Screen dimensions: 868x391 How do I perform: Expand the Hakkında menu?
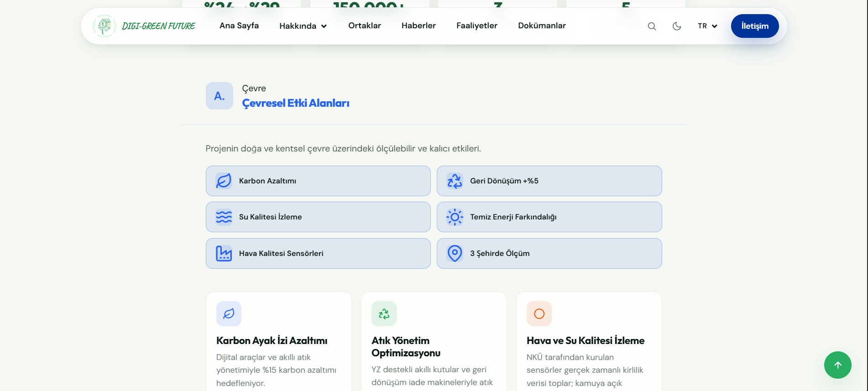tap(303, 26)
